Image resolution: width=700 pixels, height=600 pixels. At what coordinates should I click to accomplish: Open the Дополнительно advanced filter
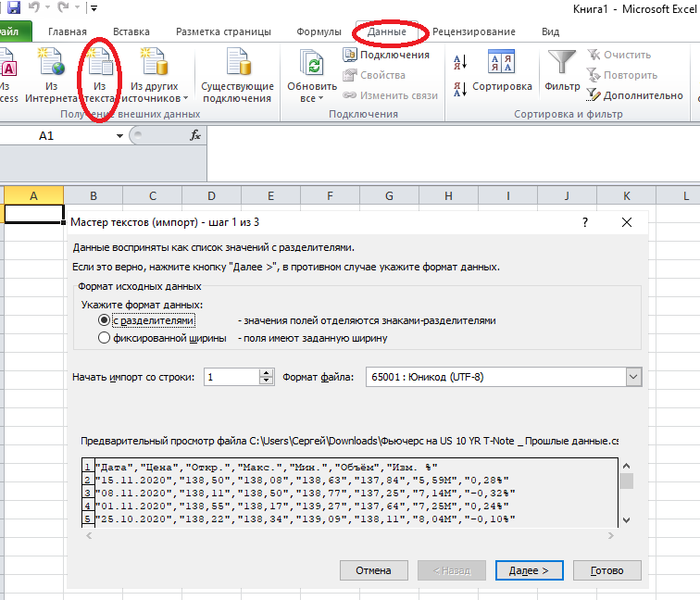[x=635, y=95]
